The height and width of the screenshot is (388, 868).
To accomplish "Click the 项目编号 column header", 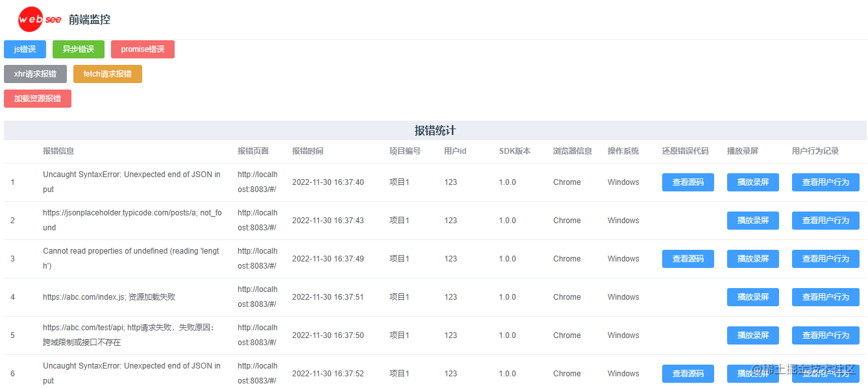I will [x=405, y=151].
